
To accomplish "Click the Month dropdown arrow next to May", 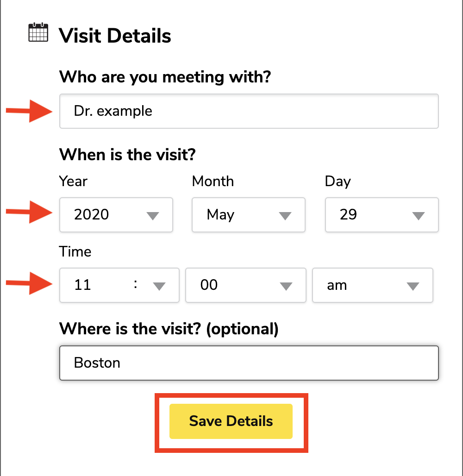I will pos(285,216).
